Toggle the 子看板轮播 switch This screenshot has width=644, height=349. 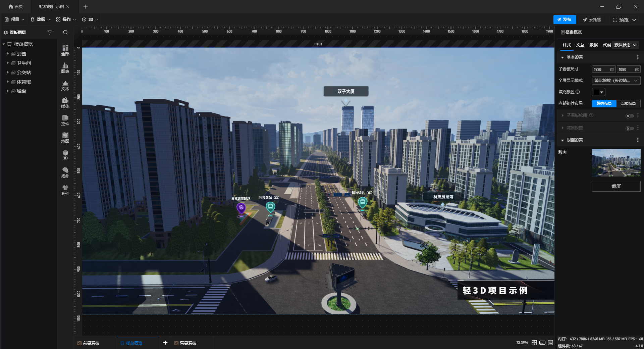(630, 116)
